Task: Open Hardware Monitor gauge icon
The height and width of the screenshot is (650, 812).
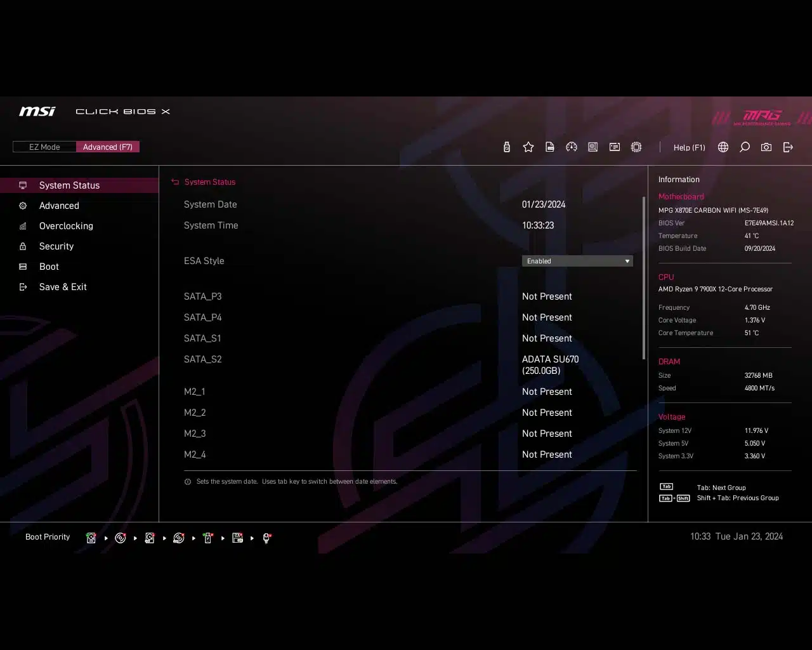Action: [572, 147]
